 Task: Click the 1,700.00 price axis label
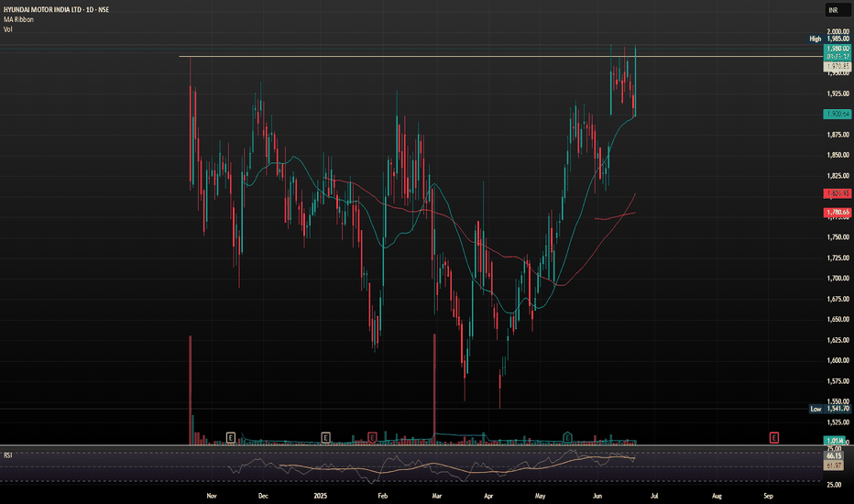(838, 279)
